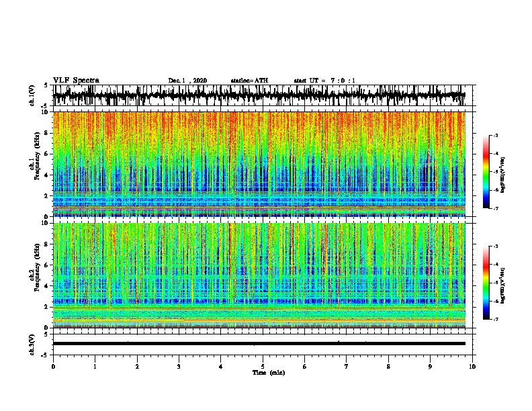Screen dimensions: 532x411
Task: Click time axis tick label "2"
Action: [137, 367]
